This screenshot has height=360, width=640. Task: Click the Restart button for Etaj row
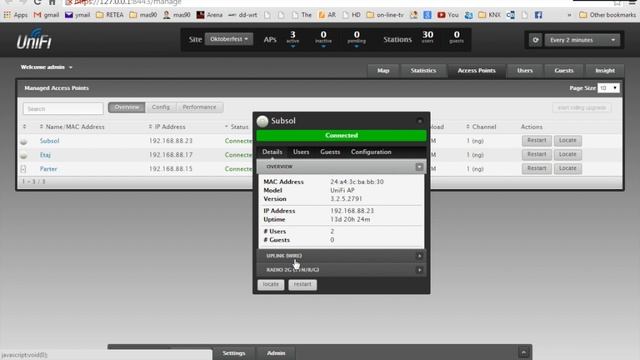(x=536, y=154)
